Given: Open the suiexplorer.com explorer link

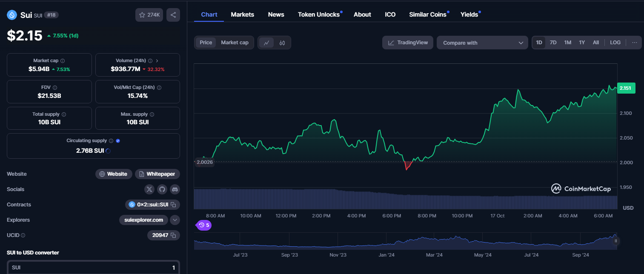Looking at the screenshot, I should click(143, 220).
